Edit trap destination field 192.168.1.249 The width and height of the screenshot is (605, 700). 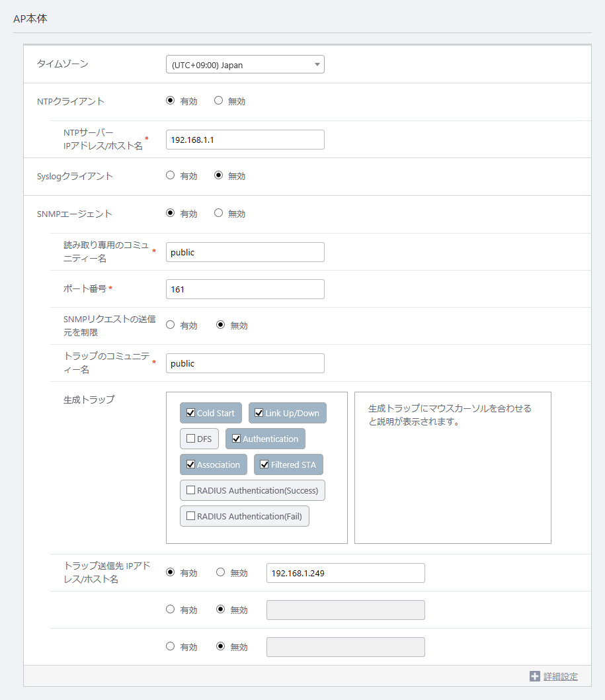pos(346,573)
